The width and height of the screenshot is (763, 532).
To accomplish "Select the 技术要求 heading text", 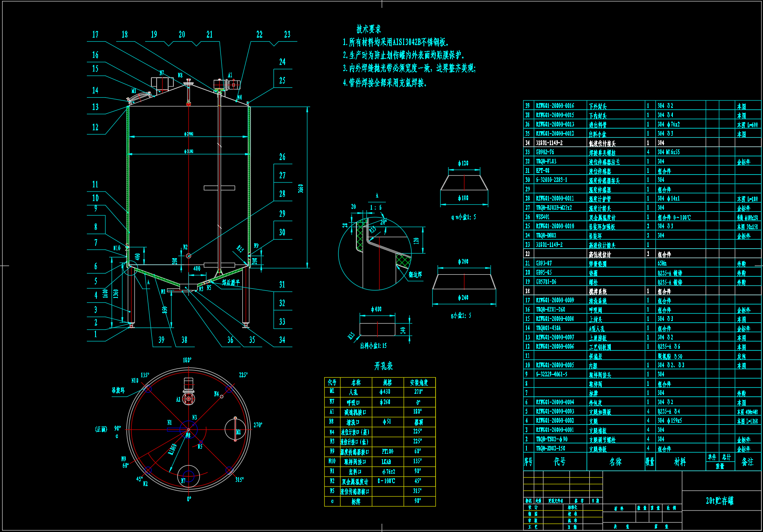I will pyautogui.click(x=368, y=29).
